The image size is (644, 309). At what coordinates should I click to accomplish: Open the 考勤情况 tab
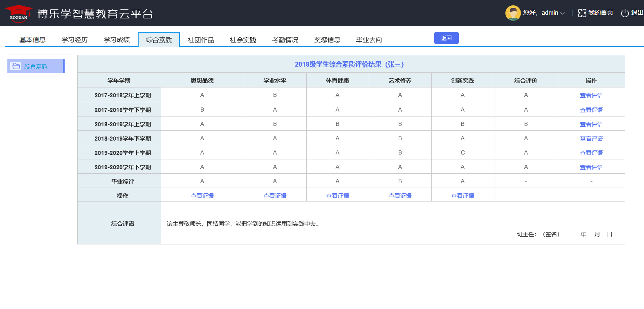285,40
